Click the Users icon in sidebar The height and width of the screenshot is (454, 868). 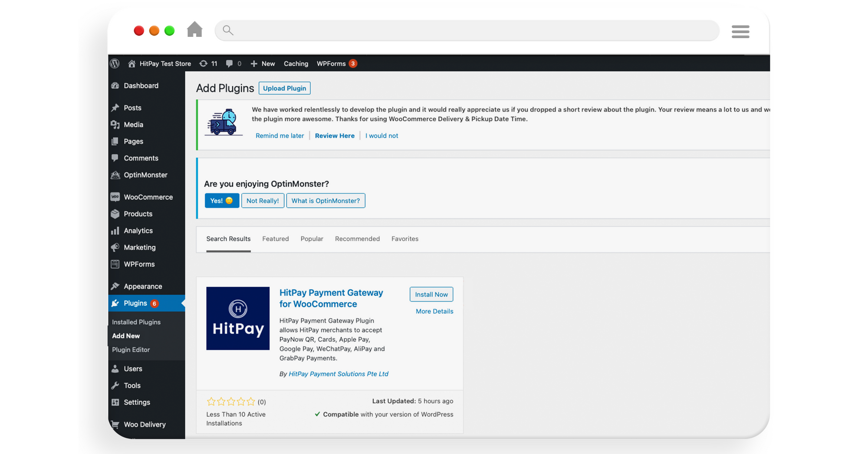[x=115, y=369]
